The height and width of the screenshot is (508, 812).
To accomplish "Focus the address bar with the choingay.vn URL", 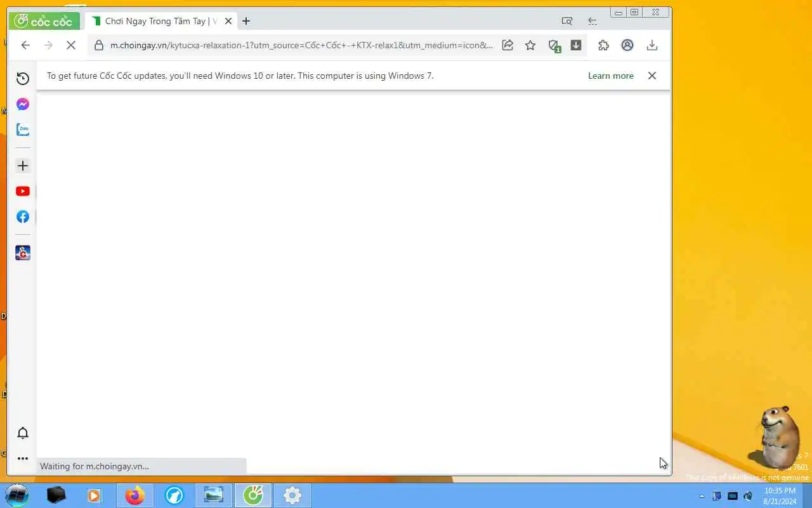I will (301, 45).
